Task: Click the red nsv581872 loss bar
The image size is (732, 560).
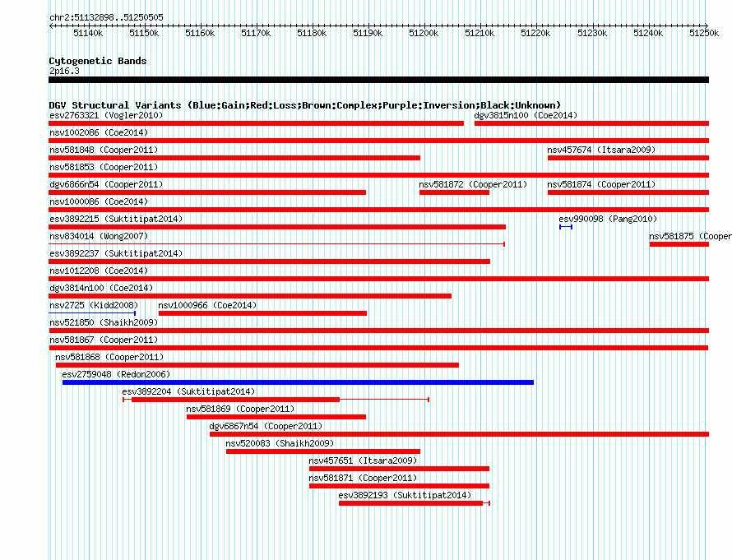Action: pos(454,192)
